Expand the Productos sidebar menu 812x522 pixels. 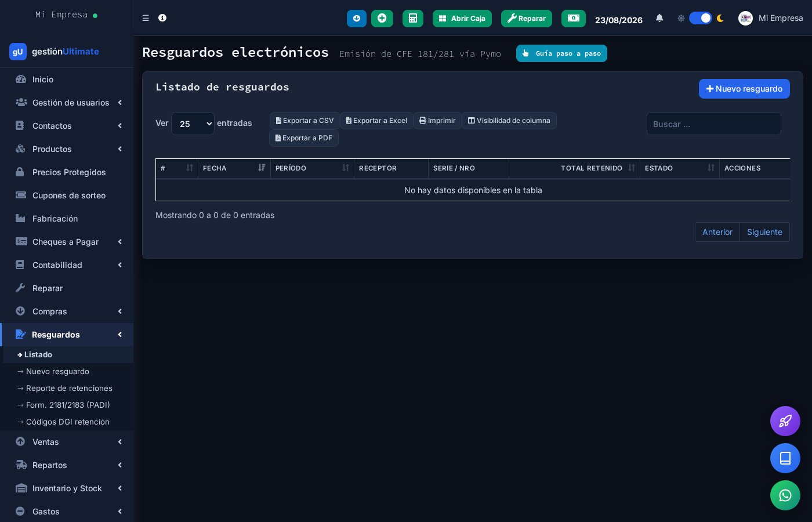[67, 149]
